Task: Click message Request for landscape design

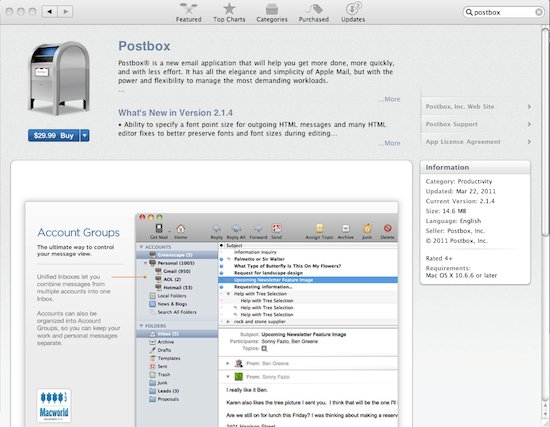Action: click(x=268, y=273)
